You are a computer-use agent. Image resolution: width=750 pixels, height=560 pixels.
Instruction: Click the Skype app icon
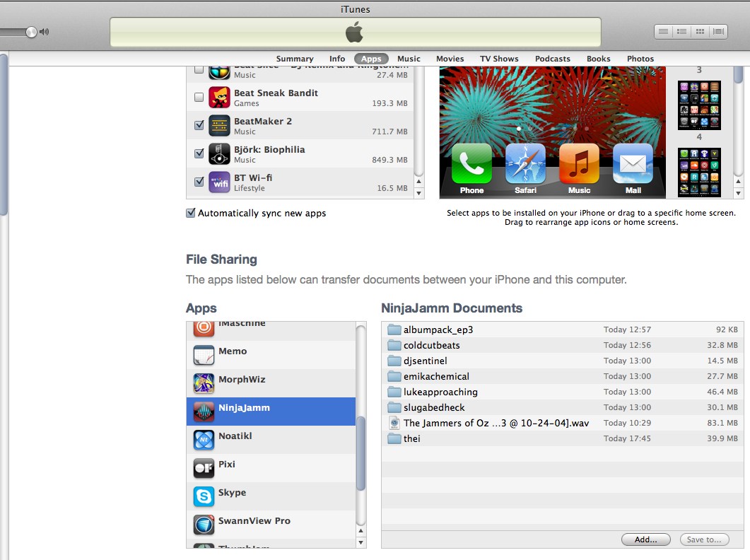tap(204, 496)
